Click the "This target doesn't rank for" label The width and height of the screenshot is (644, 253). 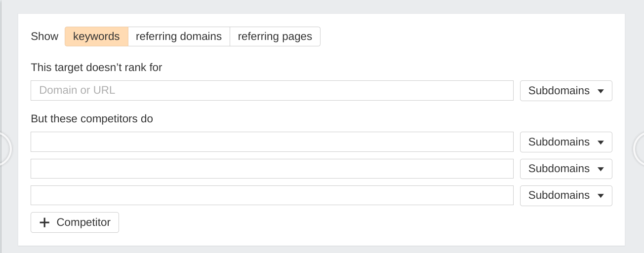point(96,68)
